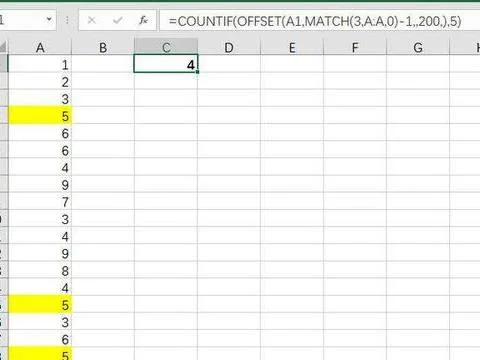Click the formula bar resize dots handle
The image size is (480, 360).
[x=67, y=21]
